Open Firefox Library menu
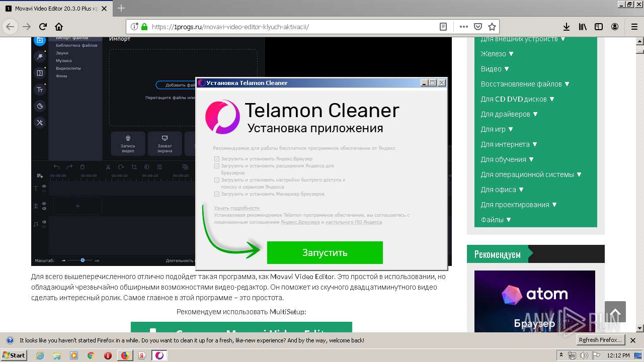Viewport: 644px width, 362px height. tap(583, 27)
